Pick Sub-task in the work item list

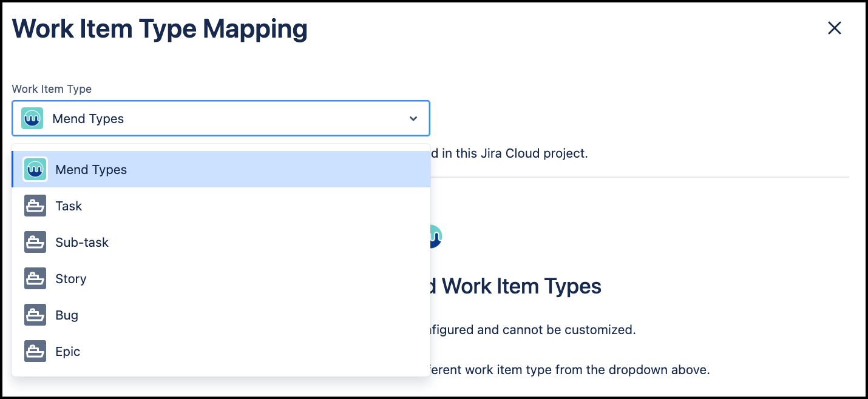coord(82,243)
